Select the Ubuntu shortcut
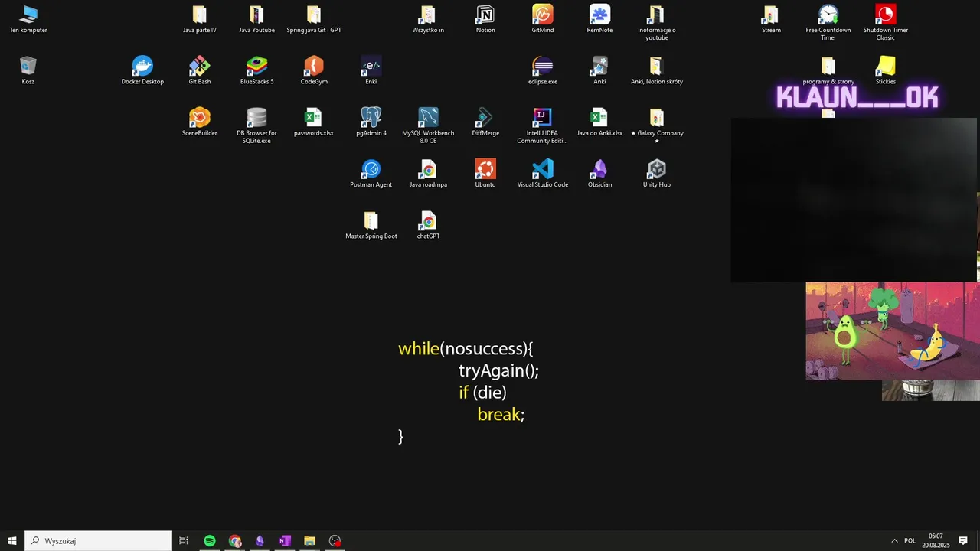 point(485,174)
